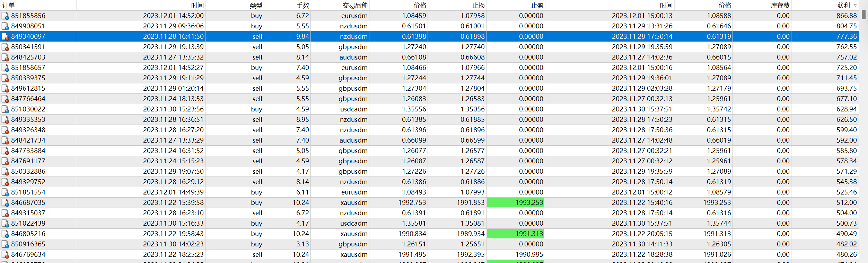Click the order icon for 851851554
This screenshot has width=868, height=263.
[5, 192]
